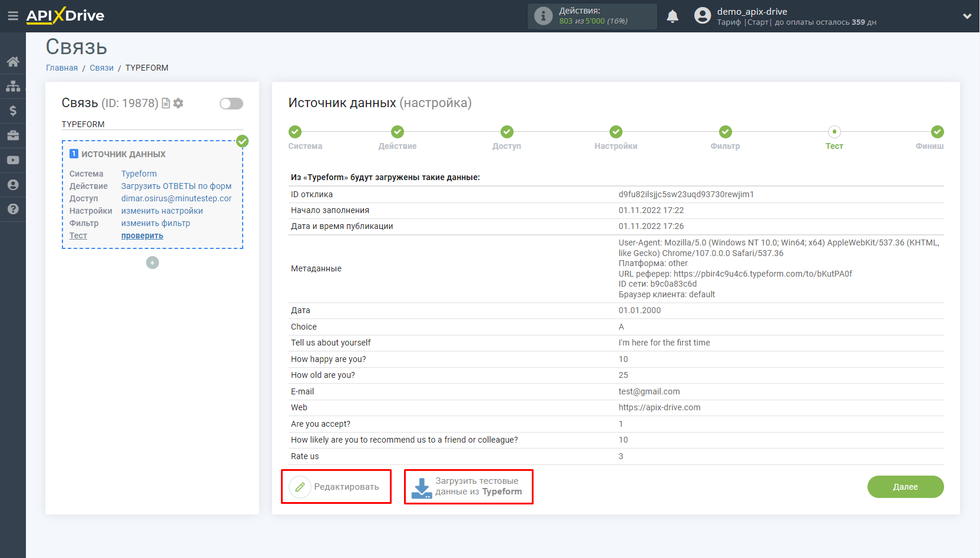Screen dimensions: 980x558
Task: Open the Typeform system link
Action: coord(139,174)
